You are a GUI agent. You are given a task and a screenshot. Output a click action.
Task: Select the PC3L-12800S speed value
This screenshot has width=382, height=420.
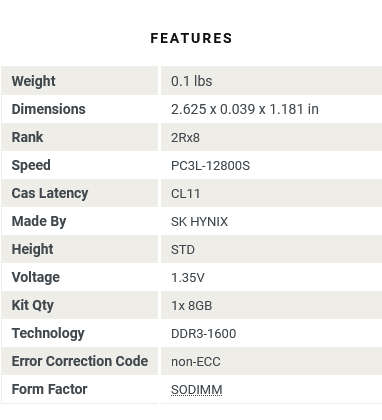(210, 166)
